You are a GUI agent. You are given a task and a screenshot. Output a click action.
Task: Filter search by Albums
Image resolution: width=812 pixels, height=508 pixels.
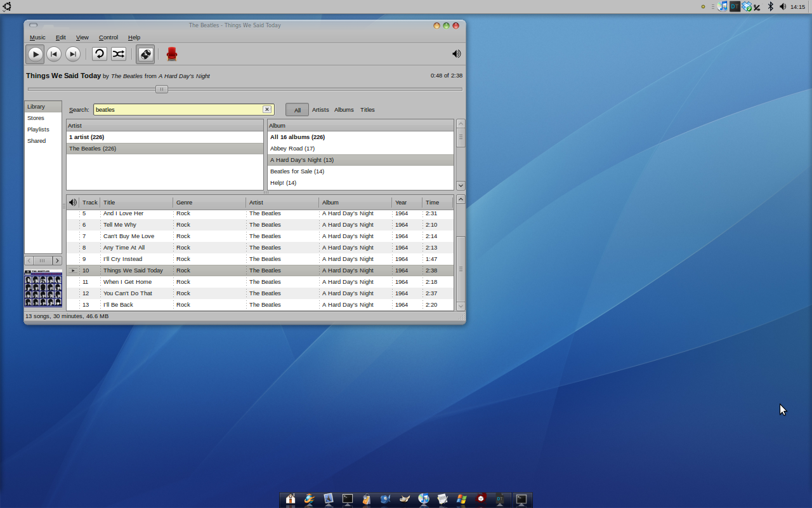pos(344,110)
